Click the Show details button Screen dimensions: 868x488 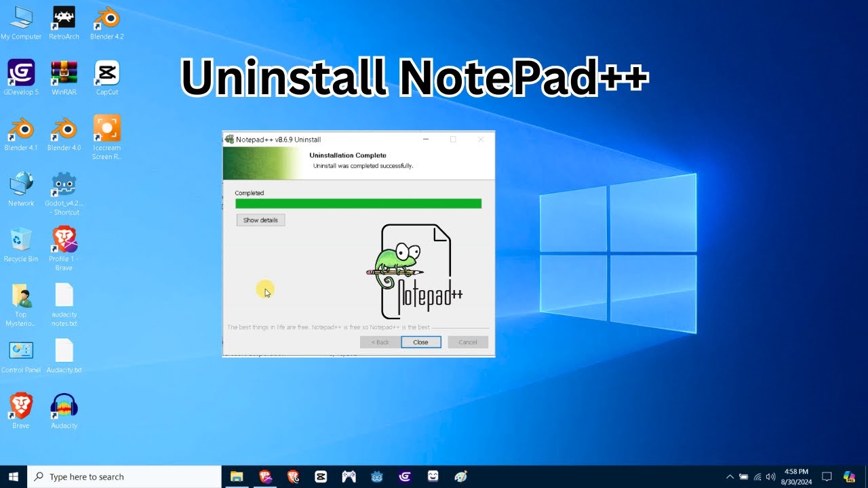[260, 220]
